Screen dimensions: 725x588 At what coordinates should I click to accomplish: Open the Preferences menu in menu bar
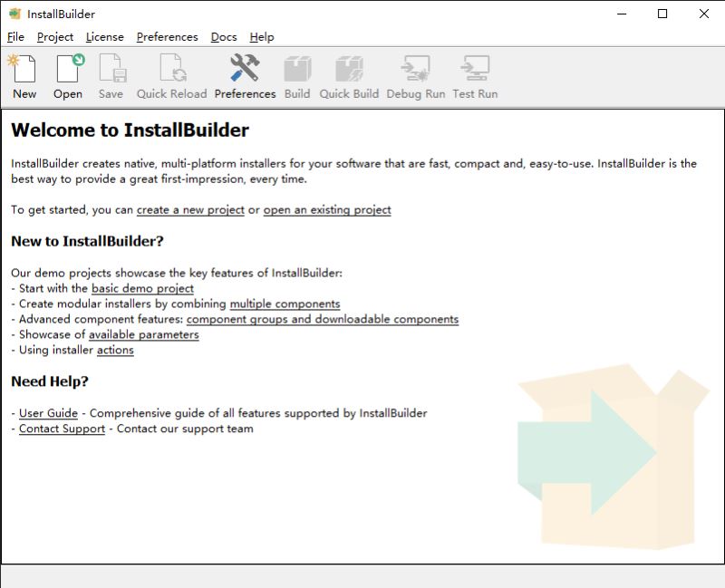click(x=168, y=37)
